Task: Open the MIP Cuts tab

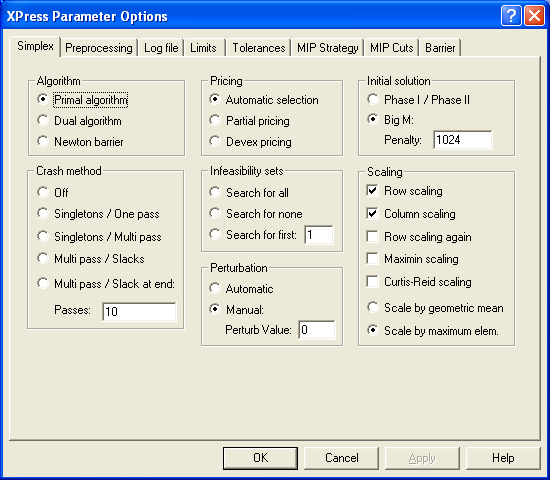Action: pos(391,48)
